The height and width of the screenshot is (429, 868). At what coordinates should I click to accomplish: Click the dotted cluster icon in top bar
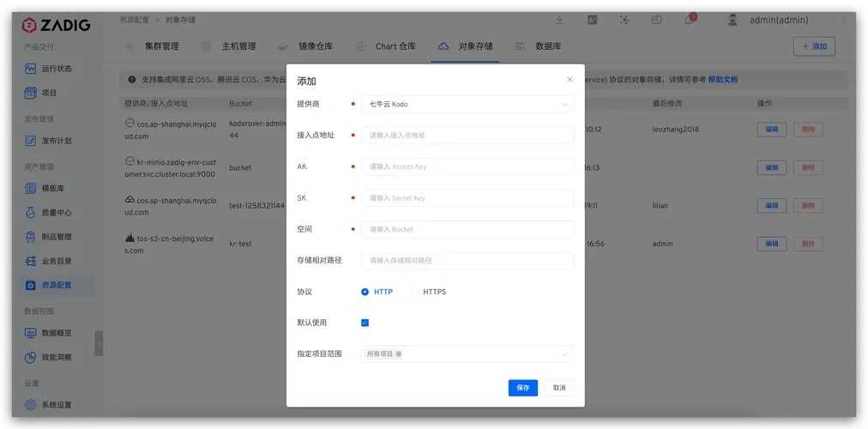click(x=624, y=20)
